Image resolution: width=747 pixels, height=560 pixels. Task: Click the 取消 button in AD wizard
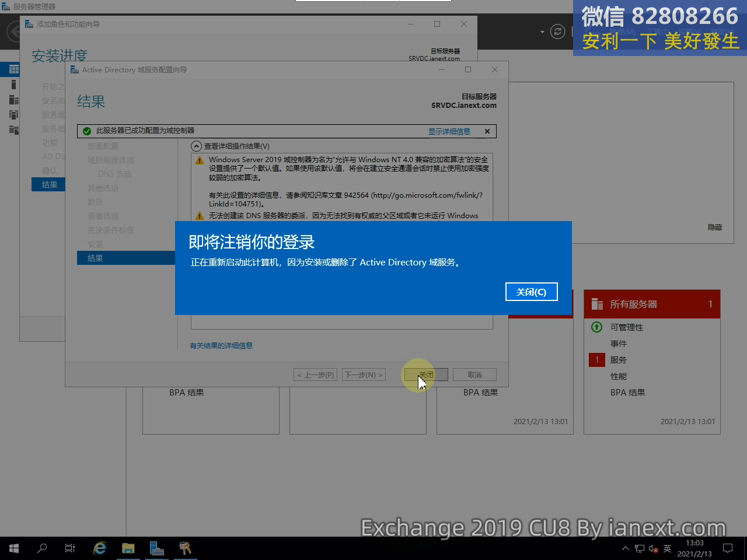point(475,374)
